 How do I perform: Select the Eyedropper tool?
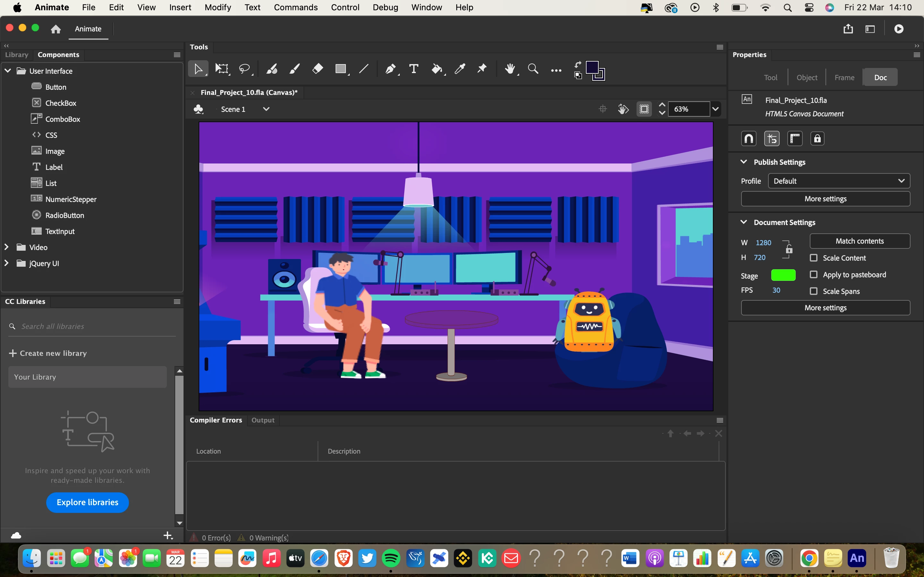[460, 69]
